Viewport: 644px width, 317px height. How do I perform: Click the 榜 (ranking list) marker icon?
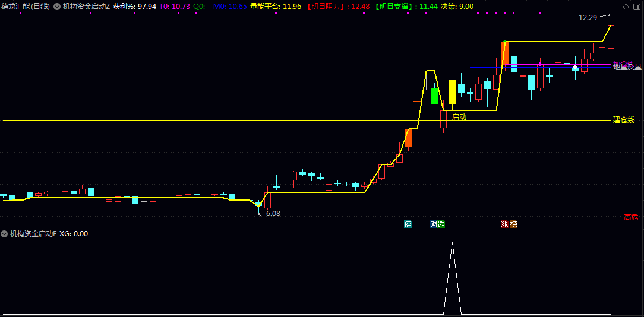[513, 224]
